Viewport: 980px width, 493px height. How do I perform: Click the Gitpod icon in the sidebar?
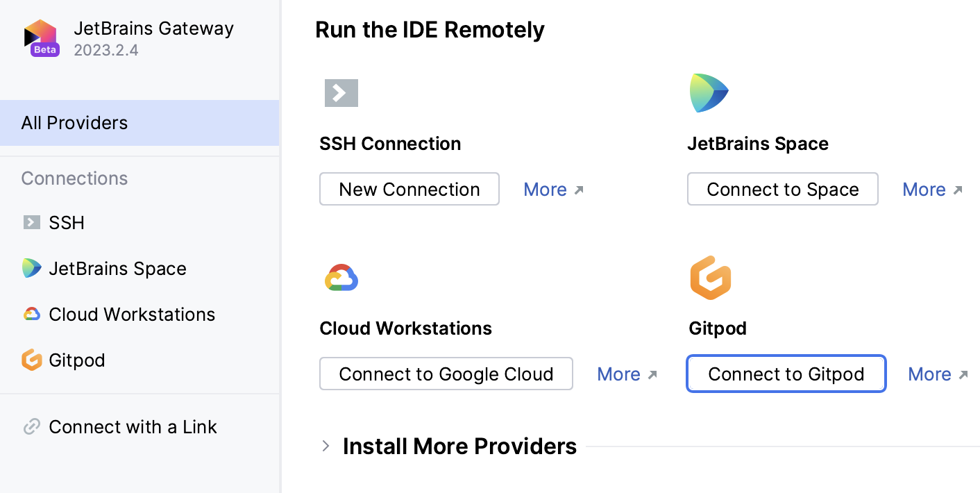(31, 360)
